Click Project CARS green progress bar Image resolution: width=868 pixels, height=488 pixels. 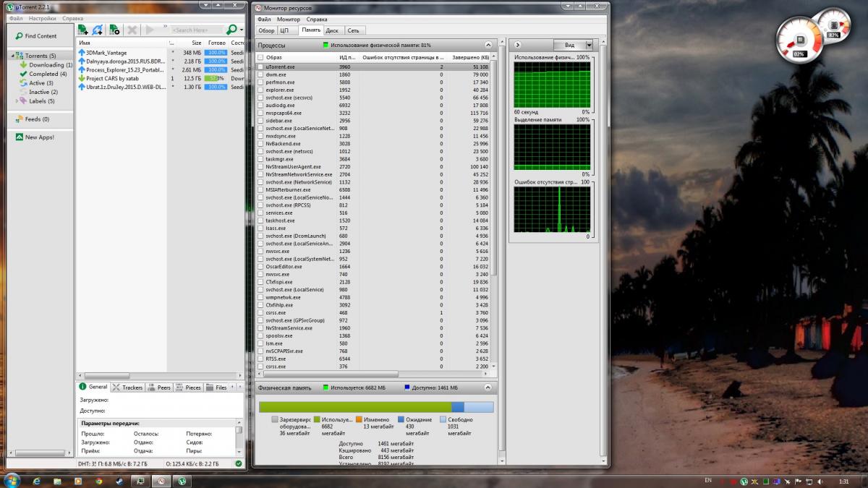[216, 78]
